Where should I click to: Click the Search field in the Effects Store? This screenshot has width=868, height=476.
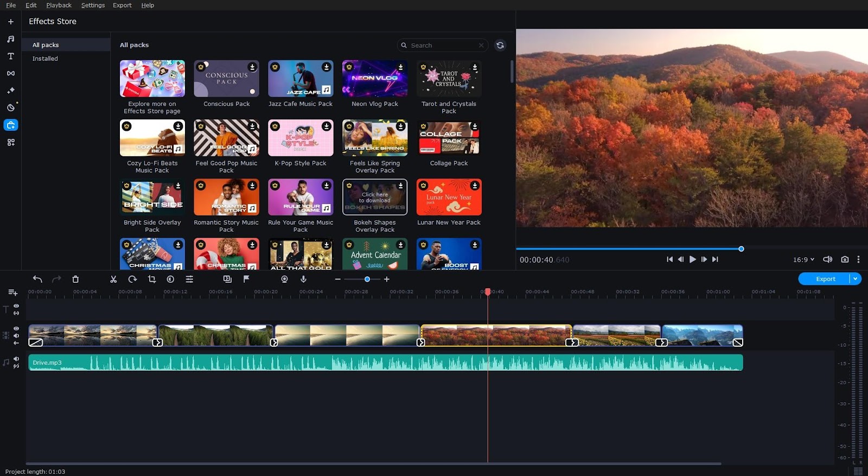pyautogui.click(x=443, y=46)
